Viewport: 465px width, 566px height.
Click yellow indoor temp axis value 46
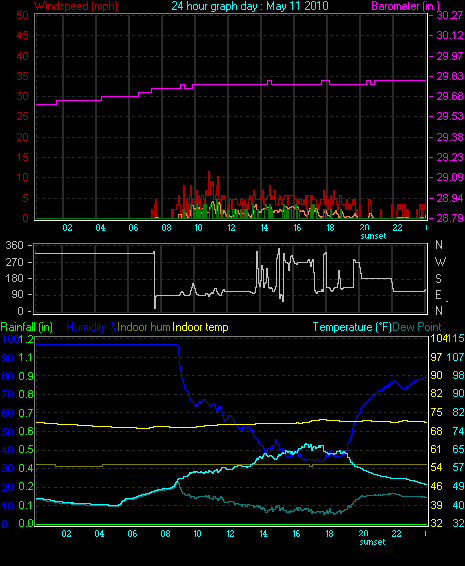(436, 486)
